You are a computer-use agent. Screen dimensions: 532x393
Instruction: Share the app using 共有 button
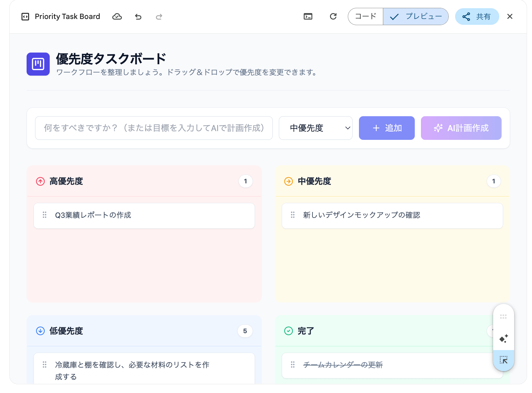[477, 17]
